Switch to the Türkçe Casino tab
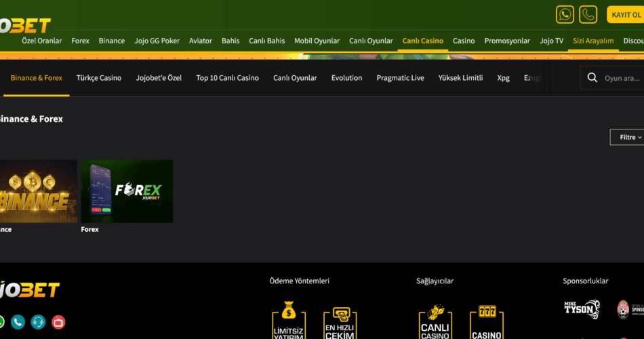Viewport: 644px width, 339px height. tap(99, 78)
